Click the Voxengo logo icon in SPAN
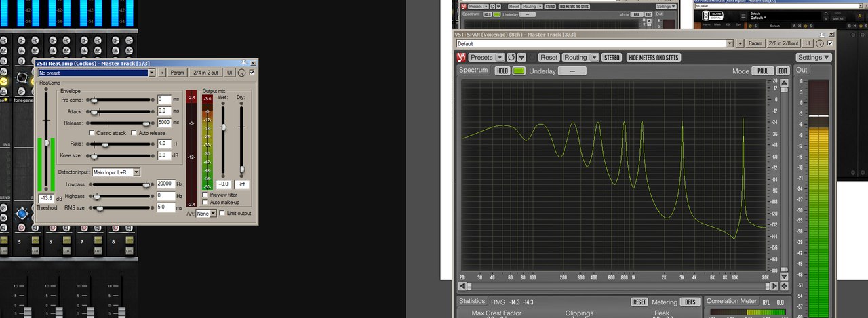Screen dimensions: 868x318 (462, 58)
